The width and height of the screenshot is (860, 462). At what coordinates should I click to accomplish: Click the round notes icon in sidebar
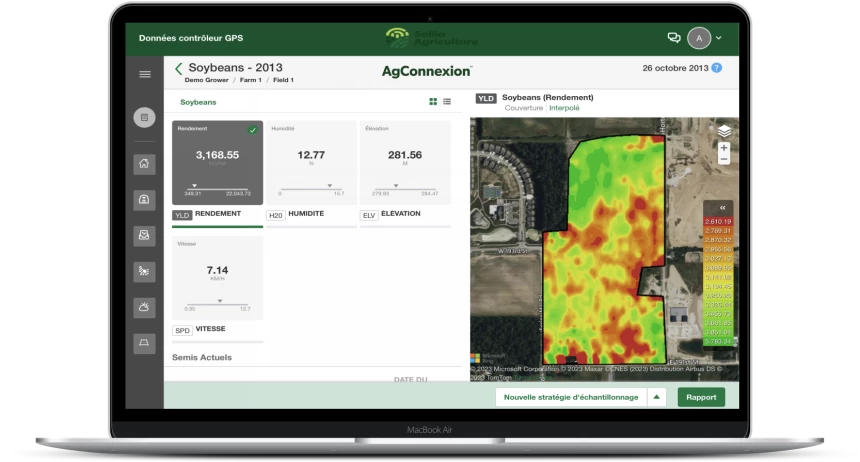(x=144, y=117)
